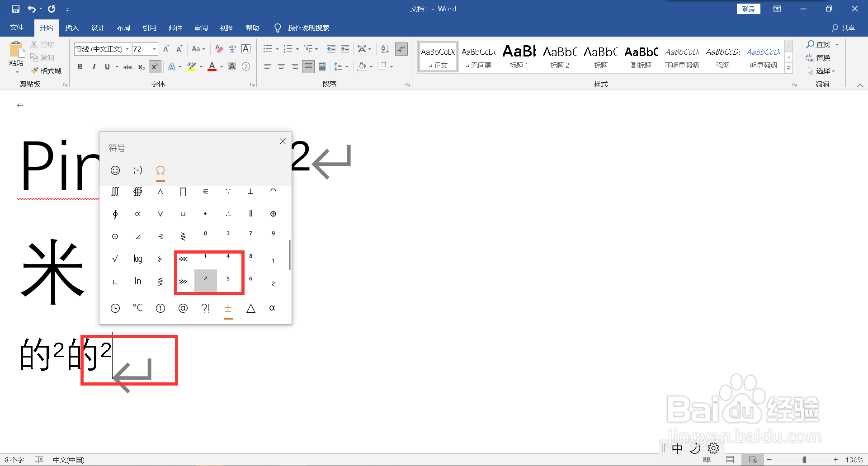
Task: Click the Clear Formatting eraser icon
Action: pyautogui.click(x=219, y=49)
